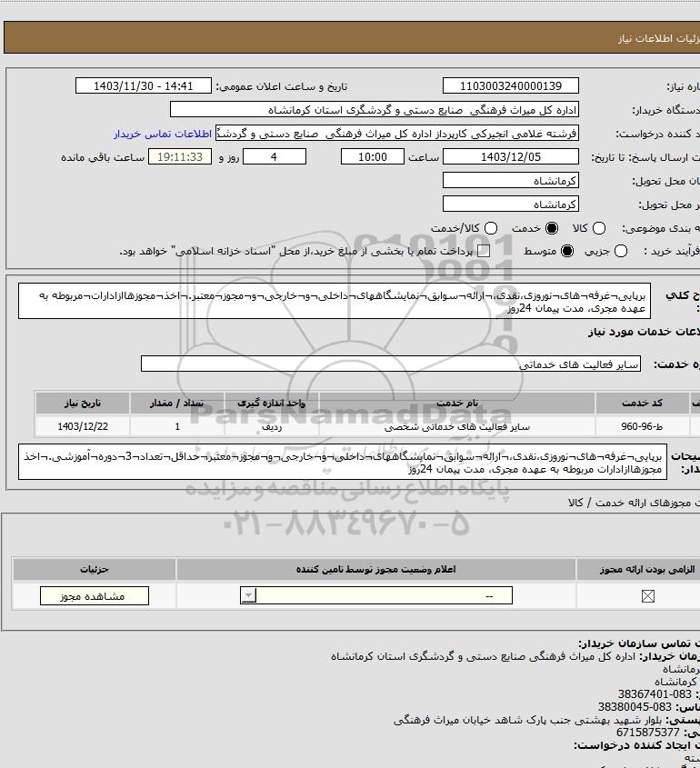The width and height of the screenshot is (700, 768).
Task: Click the buyer organization name in contact section
Action: pos(483,656)
